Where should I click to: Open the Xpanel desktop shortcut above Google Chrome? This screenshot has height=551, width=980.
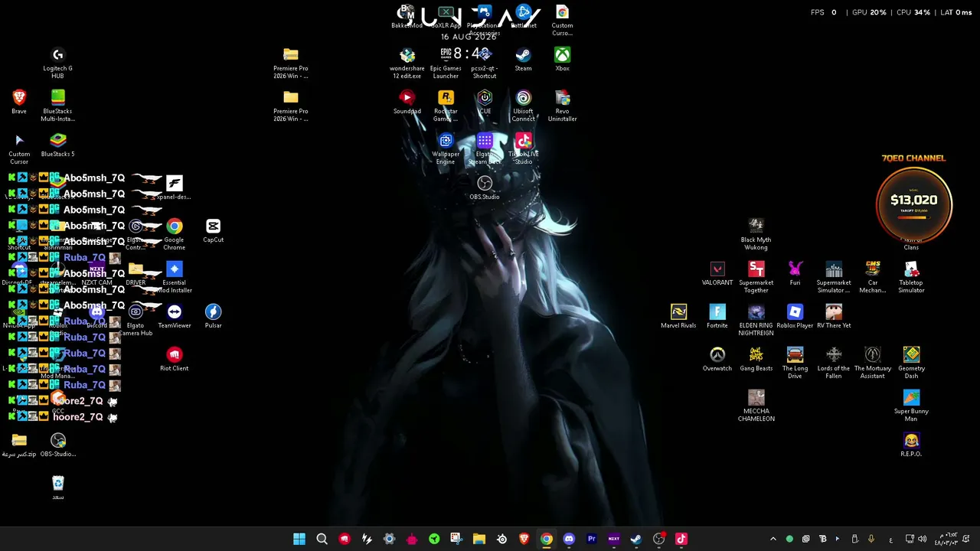[175, 187]
